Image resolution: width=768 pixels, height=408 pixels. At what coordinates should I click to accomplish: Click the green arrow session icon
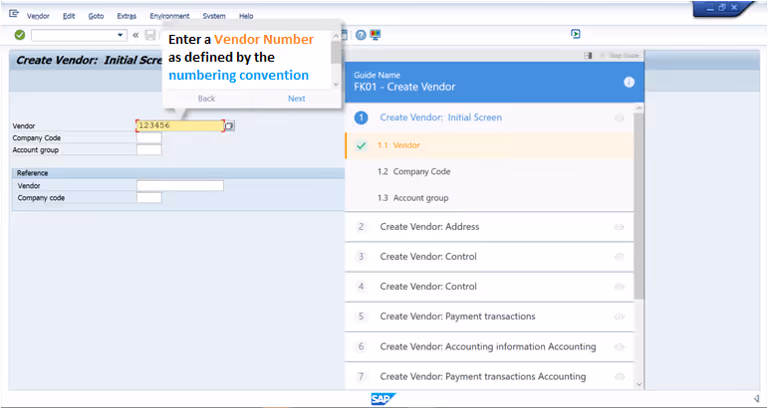[576, 34]
